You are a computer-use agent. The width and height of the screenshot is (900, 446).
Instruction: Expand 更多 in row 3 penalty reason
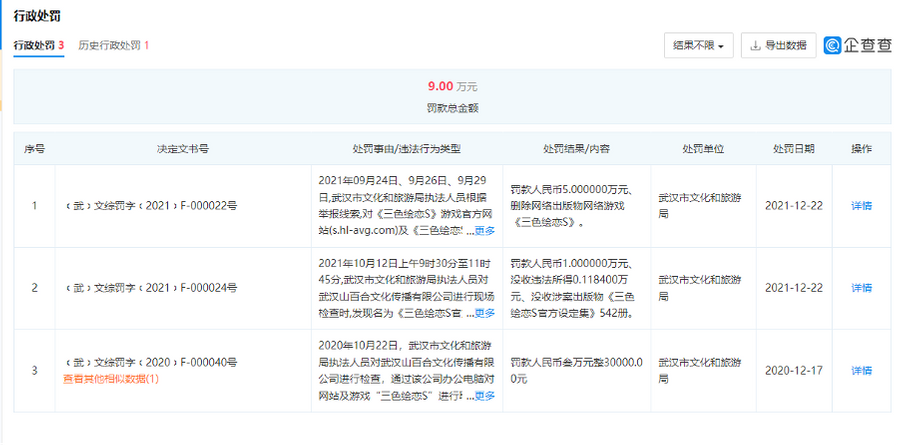[x=484, y=396]
